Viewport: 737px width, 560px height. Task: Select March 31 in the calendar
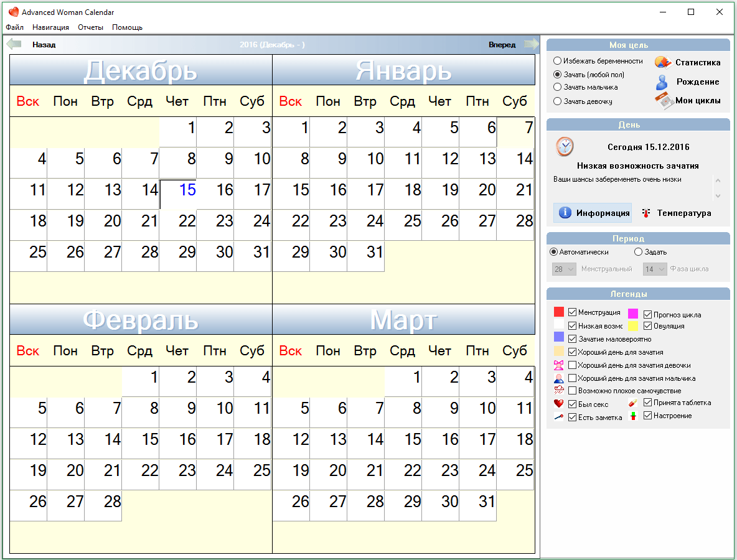tap(477, 505)
